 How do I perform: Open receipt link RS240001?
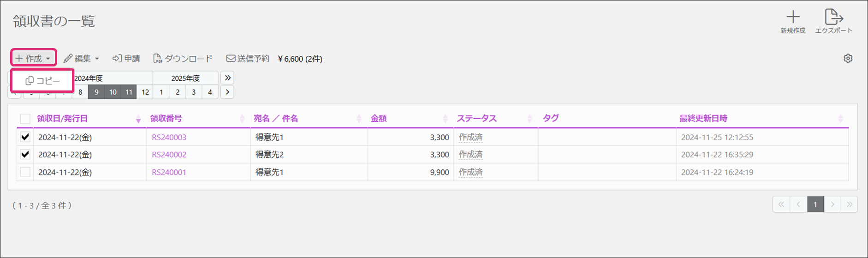click(169, 172)
